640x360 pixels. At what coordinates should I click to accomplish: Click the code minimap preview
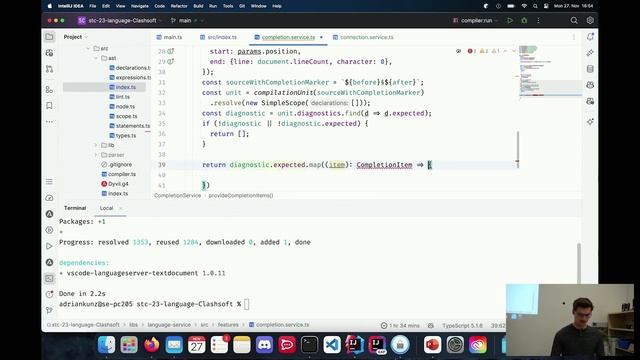pyautogui.click(x=550, y=71)
